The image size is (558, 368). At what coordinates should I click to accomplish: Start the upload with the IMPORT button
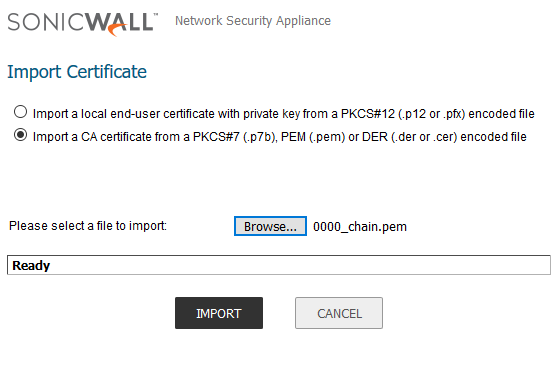(219, 313)
